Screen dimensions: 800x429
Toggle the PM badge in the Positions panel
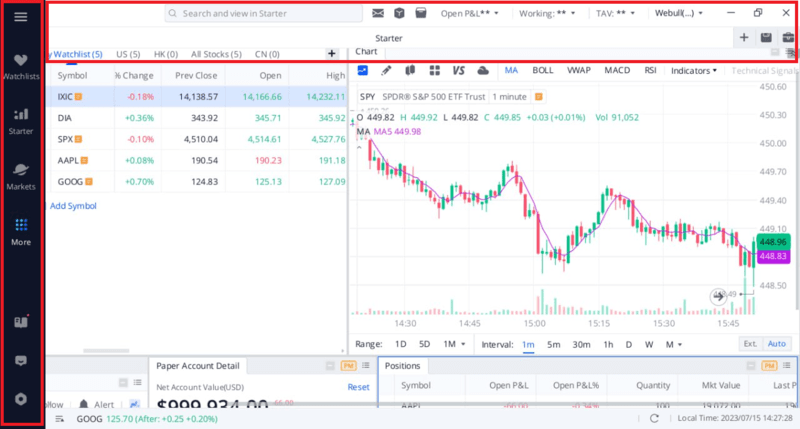pyautogui.click(x=769, y=365)
